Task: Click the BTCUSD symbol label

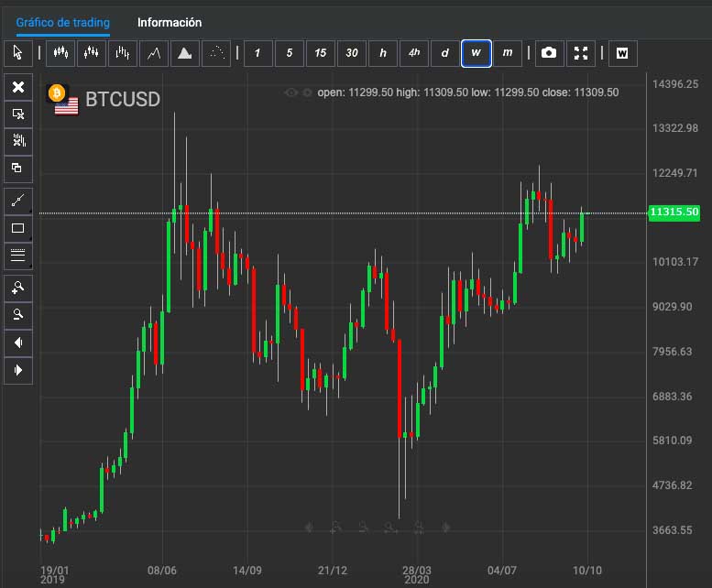Action: 123,99
